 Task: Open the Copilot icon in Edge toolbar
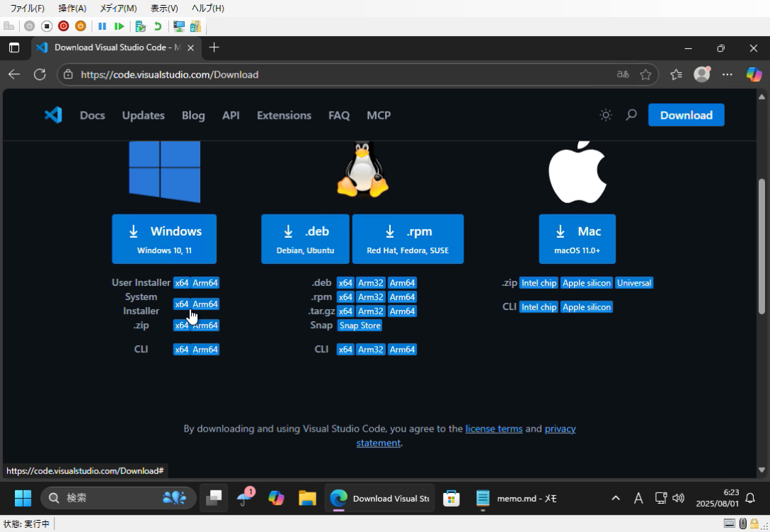coord(754,74)
